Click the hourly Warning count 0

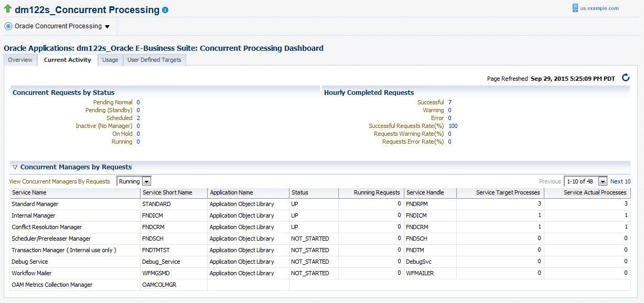(x=450, y=110)
